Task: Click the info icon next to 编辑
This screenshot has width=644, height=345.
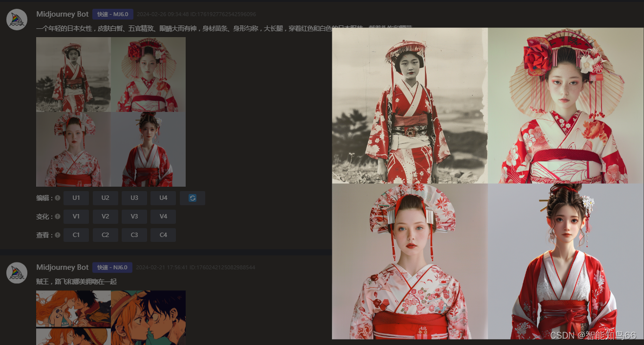Action: (58, 198)
